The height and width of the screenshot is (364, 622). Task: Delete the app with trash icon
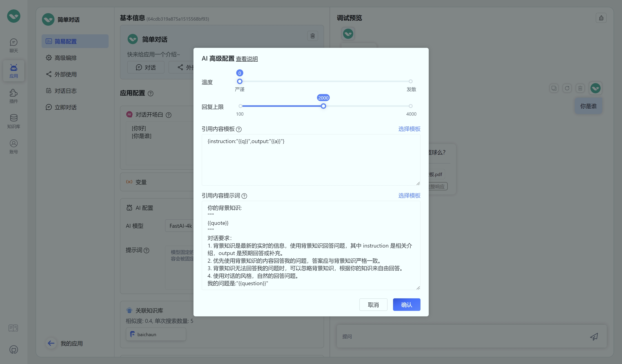tap(312, 36)
